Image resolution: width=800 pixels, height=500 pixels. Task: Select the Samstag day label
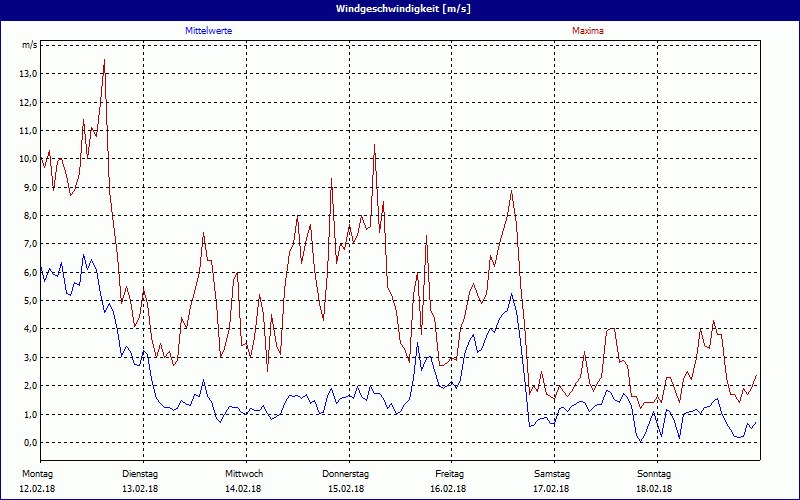[552, 473]
